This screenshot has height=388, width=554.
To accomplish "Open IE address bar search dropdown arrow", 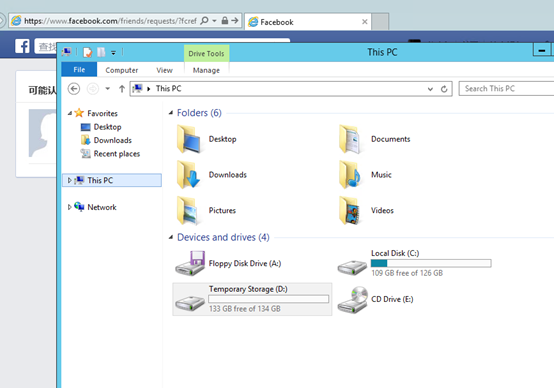I will [x=214, y=21].
